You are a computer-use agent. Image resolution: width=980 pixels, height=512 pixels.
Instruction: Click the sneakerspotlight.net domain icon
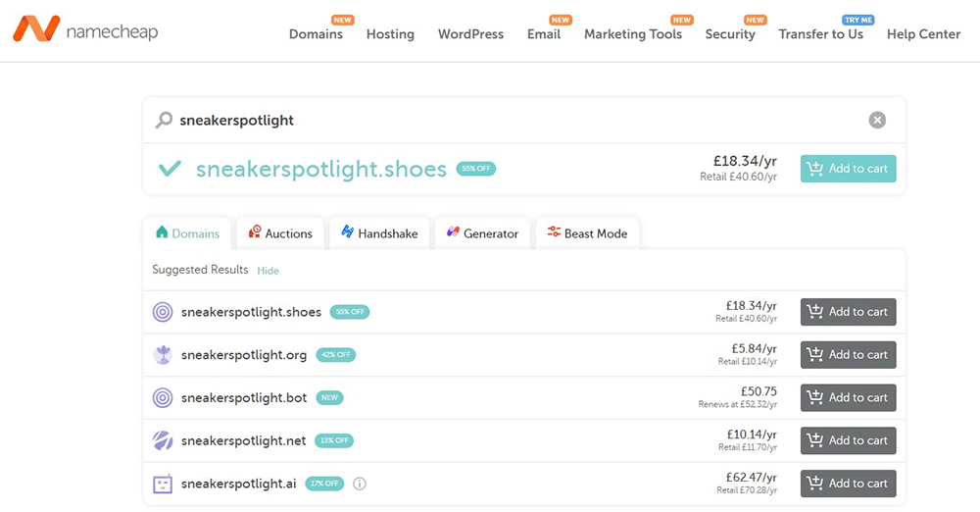pos(163,440)
